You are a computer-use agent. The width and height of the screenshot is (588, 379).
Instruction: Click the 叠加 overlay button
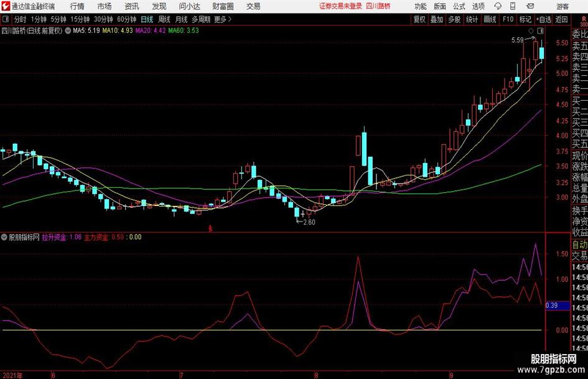[x=437, y=19]
